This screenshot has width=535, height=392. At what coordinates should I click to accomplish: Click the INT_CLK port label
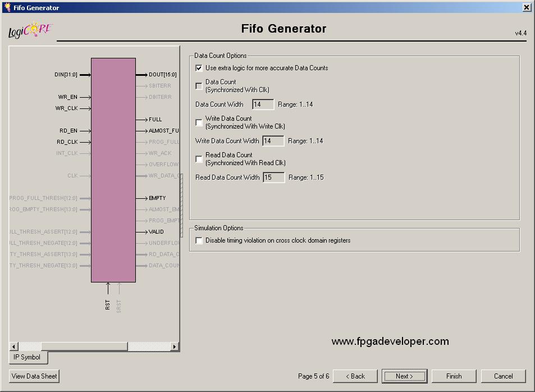pos(67,153)
